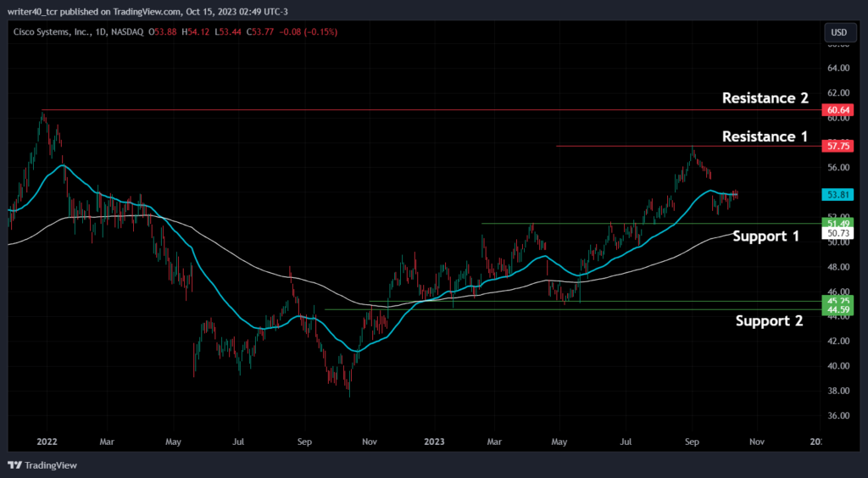Click the 64.00 price scale label
Viewport: 868px width, 478px height.
837,68
